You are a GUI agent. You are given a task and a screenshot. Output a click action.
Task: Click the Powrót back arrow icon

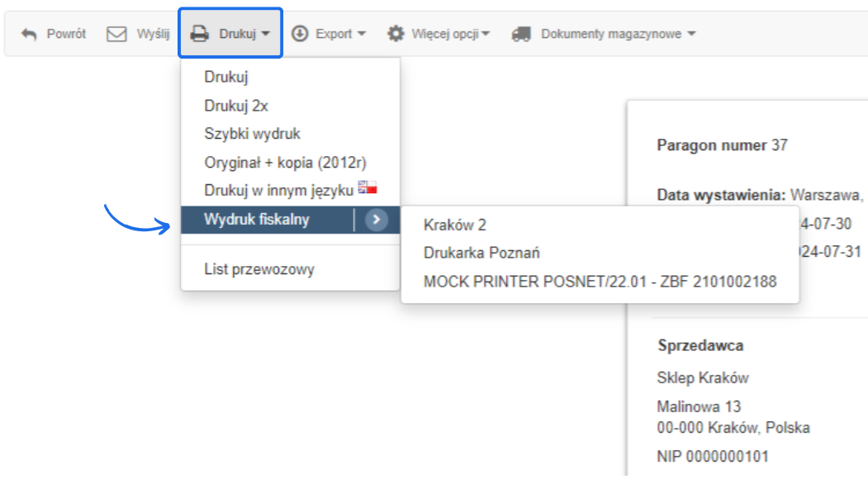click(x=29, y=35)
